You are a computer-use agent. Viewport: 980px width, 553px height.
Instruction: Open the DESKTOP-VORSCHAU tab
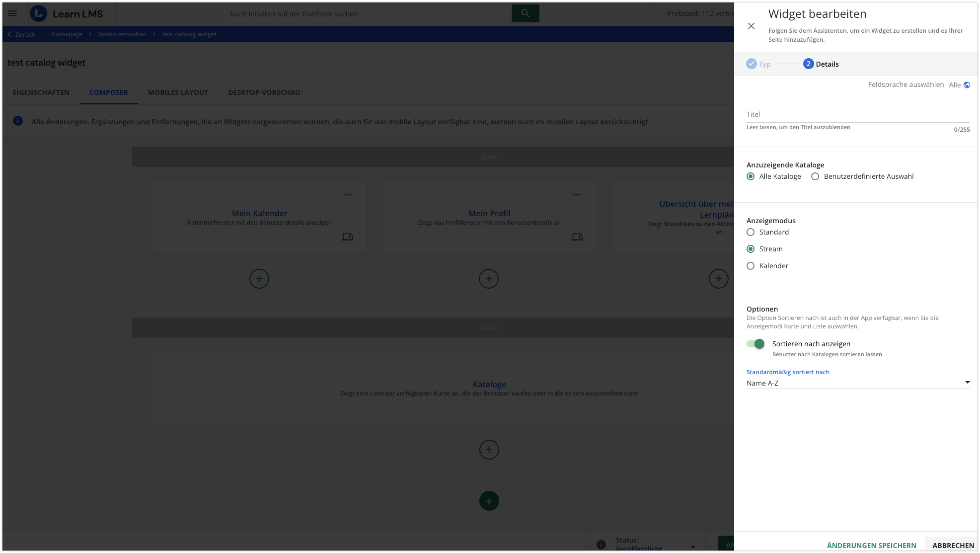264,92
